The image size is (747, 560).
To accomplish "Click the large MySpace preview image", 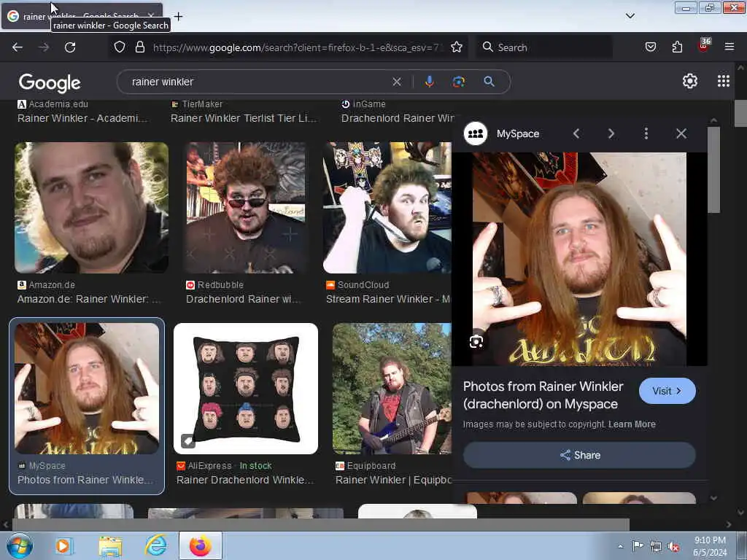I will [579, 259].
